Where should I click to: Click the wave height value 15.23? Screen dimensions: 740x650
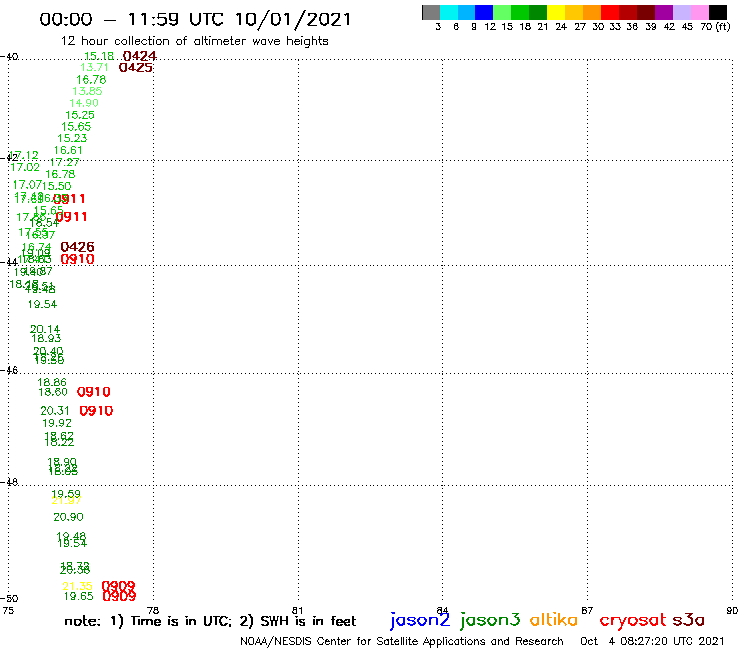(72, 138)
